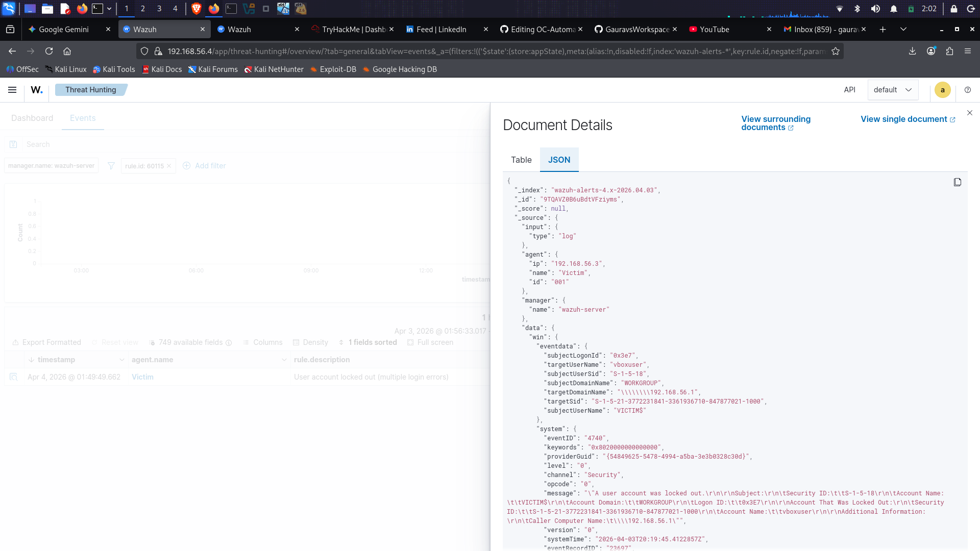
Task: Switch to the Dashboard tab
Action: (32, 118)
